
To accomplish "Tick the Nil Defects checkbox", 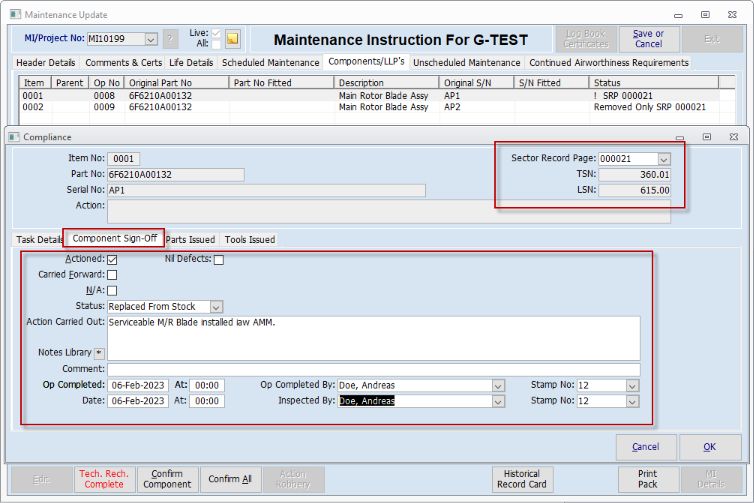I will click(x=219, y=260).
